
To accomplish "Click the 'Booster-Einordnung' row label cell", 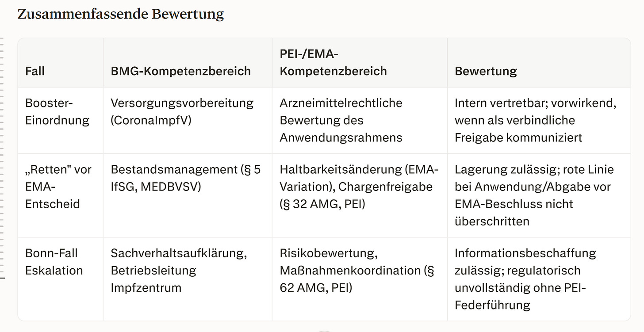I will click(57, 111).
